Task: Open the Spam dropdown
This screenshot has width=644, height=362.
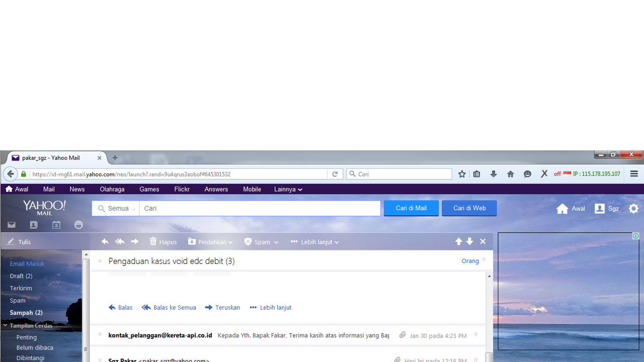Action: [x=261, y=242]
